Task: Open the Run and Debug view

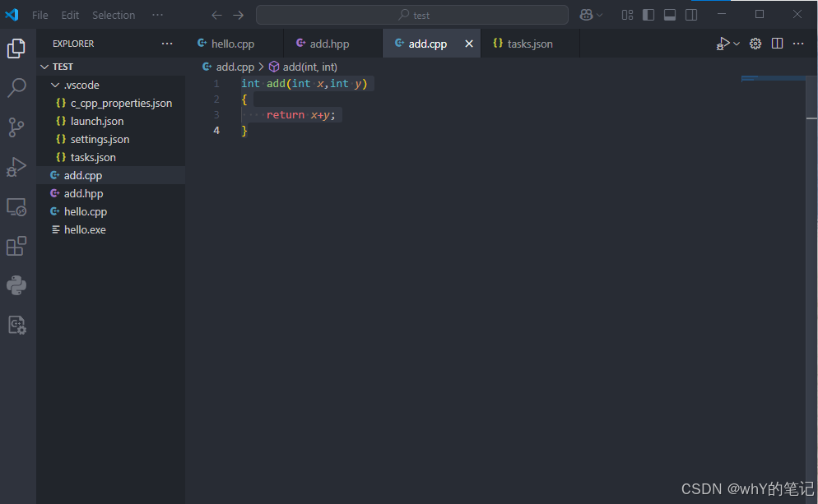Action: [x=16, y=167]
